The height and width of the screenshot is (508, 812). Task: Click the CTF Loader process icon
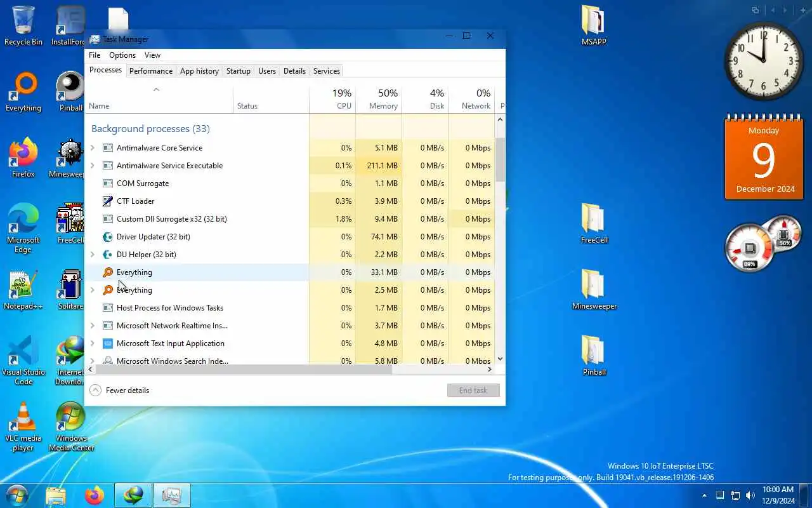click(x=108, y=201)
